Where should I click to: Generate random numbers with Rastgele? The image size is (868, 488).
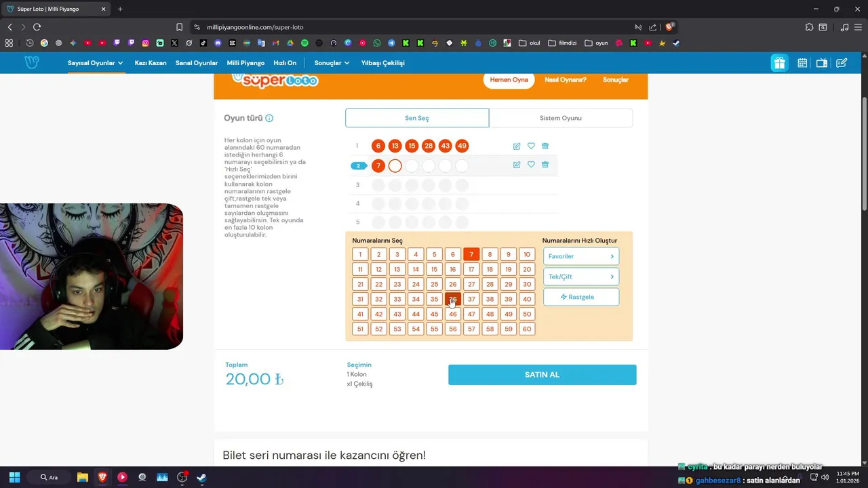[x=581, y=297]
